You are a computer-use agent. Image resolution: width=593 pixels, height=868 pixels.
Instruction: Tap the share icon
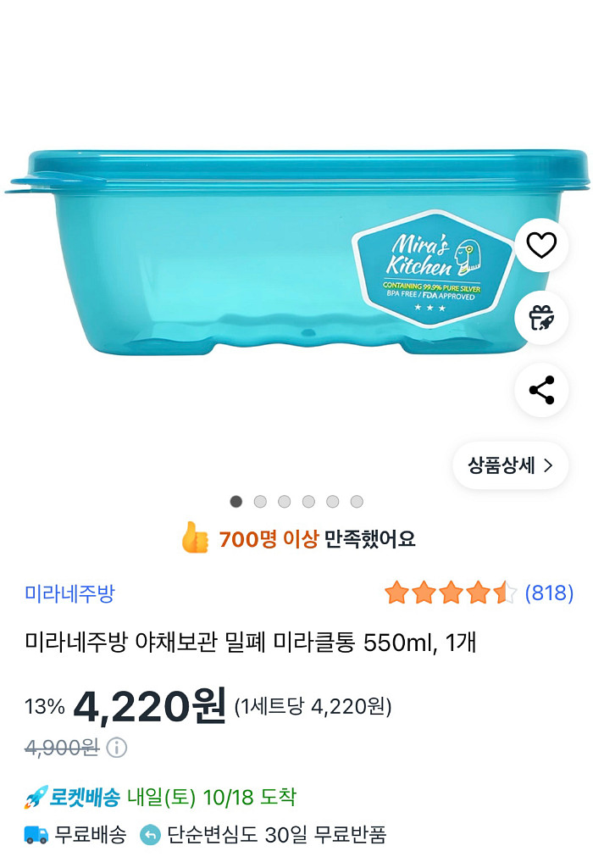click(x=541, y=390)
